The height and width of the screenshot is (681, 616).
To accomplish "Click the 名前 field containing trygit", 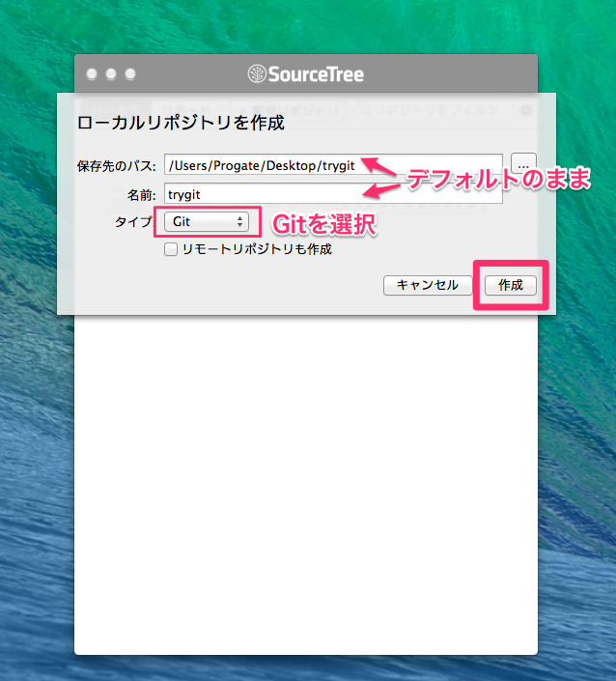I will pos(333,194).
